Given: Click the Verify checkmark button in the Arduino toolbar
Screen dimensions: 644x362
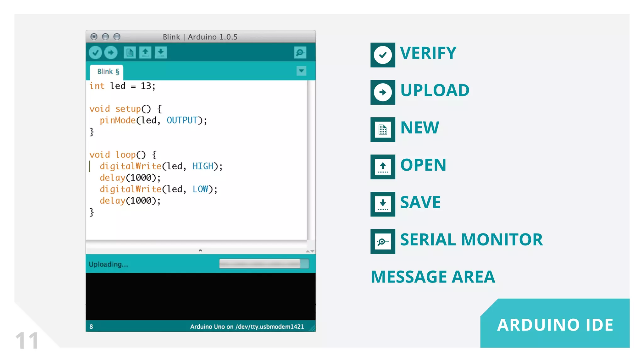Looking at the screenshot, I should pos(95,52).
